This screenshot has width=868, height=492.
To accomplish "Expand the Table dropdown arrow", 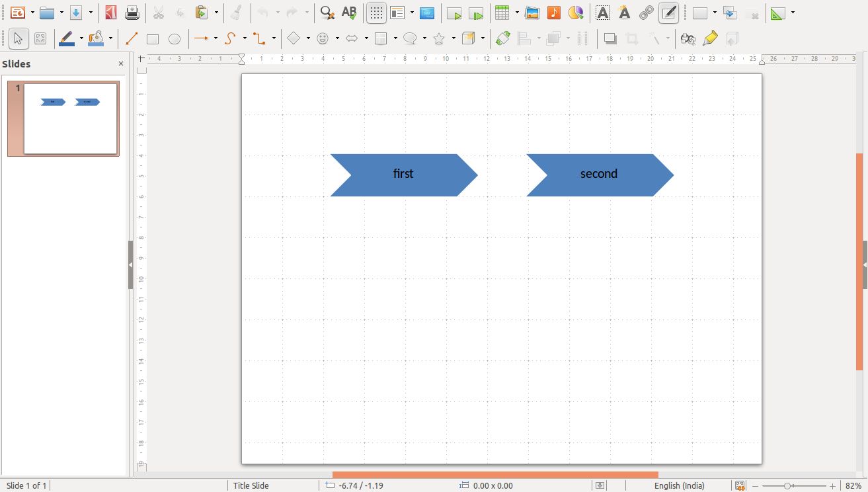I will (517, 13).
